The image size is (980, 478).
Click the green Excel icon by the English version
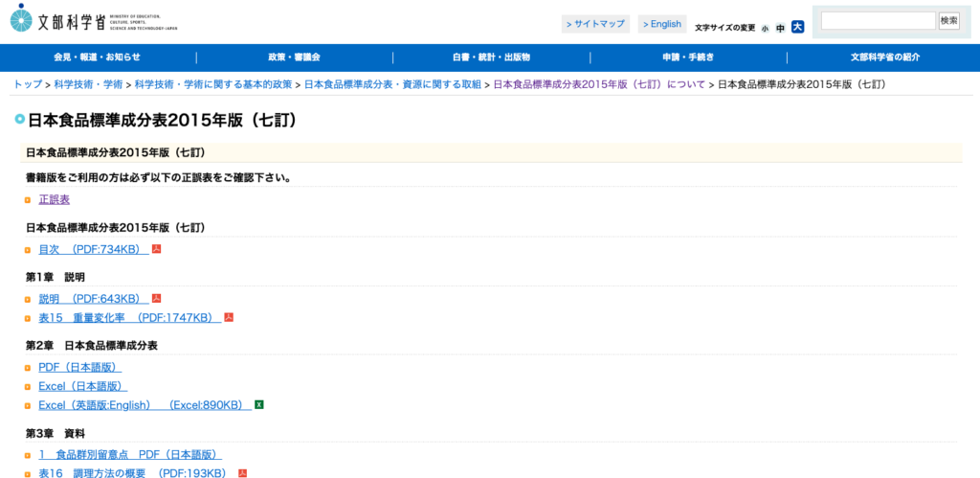259,405
